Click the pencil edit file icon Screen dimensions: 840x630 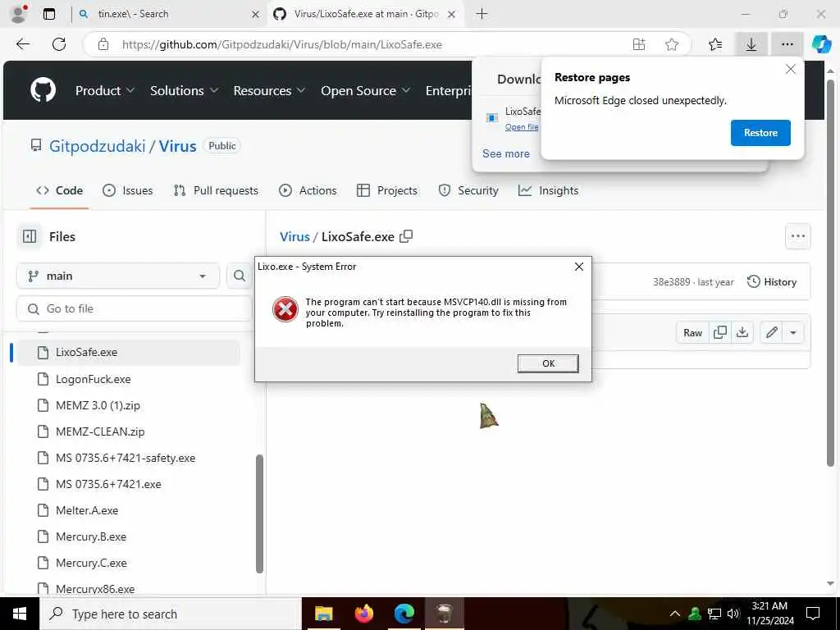(x=771, y=333)
